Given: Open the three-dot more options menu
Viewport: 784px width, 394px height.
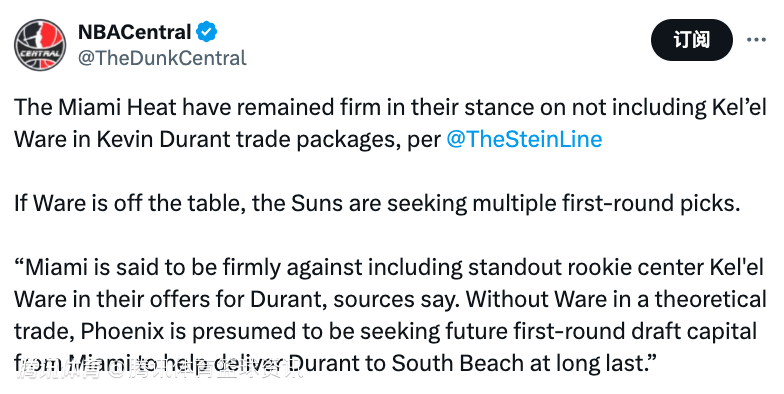Looking at the screenshot, I should [756, 40].
